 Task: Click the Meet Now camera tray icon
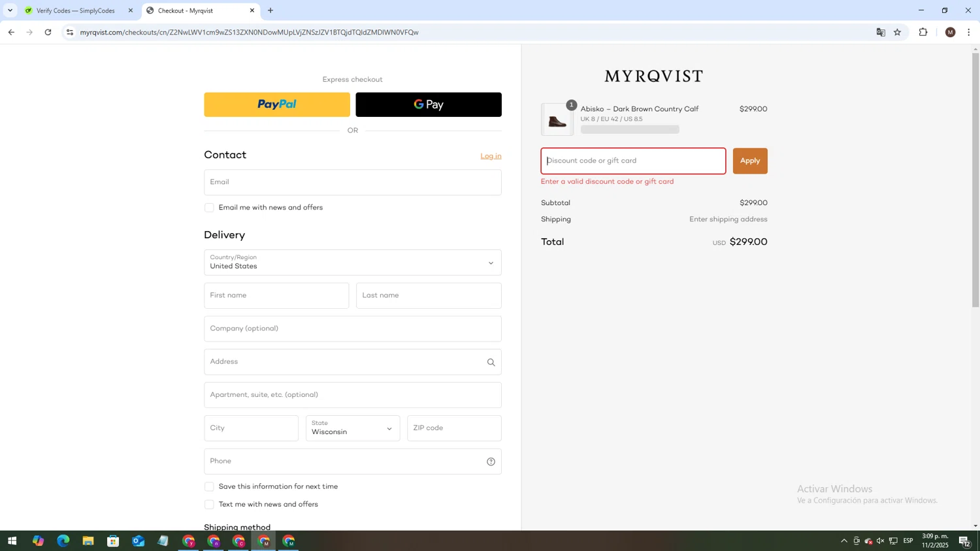point(857,541)
